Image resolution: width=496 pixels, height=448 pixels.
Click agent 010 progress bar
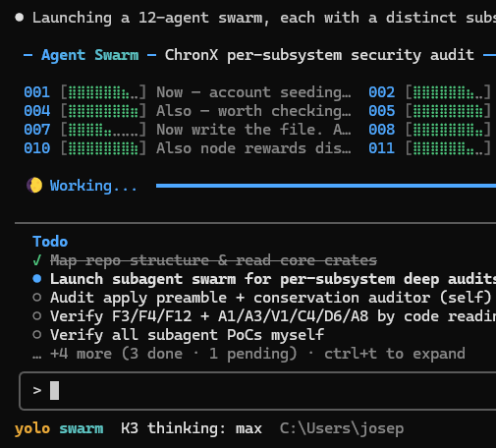click(x=103, y=148)
